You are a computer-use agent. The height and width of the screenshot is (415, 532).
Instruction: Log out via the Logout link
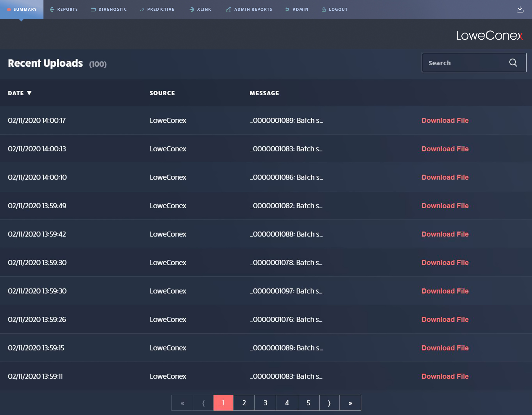(x=334, y=10)
